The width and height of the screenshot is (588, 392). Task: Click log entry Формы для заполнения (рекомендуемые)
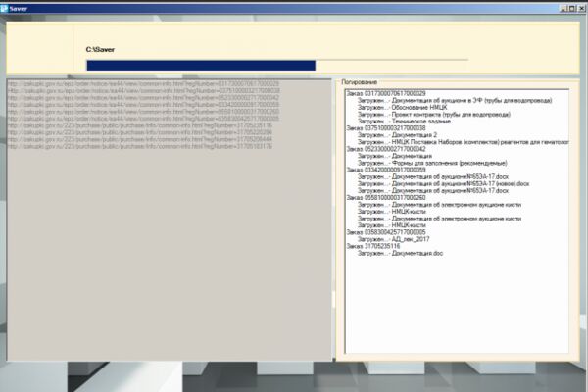pos(432,164)
